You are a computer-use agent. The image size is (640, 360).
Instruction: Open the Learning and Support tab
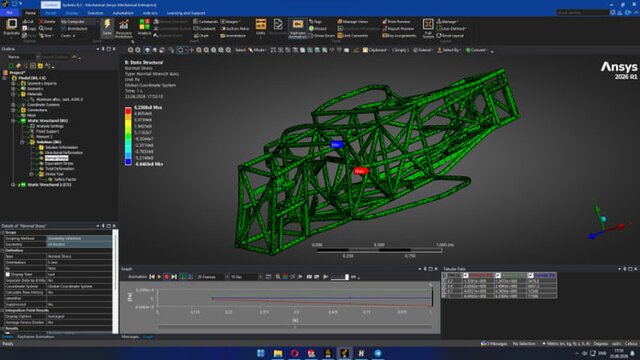(186, 13)
